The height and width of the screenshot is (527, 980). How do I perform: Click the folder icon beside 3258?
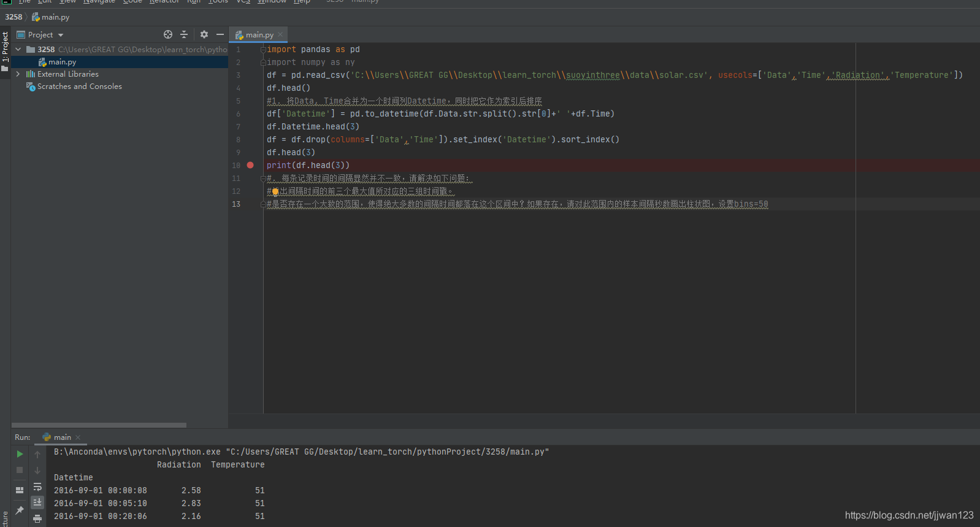pyautogui.click(x=31, y=49)
